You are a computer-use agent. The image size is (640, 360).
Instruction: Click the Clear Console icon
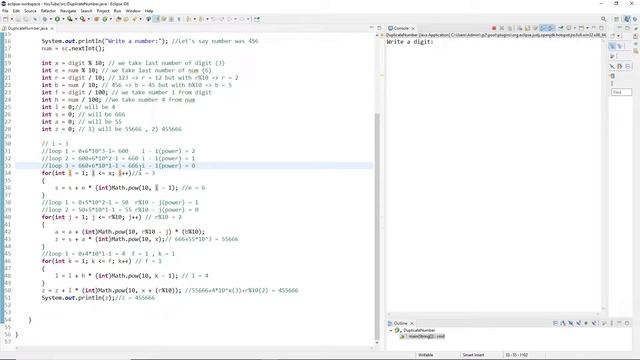click(x=520, y=28)
